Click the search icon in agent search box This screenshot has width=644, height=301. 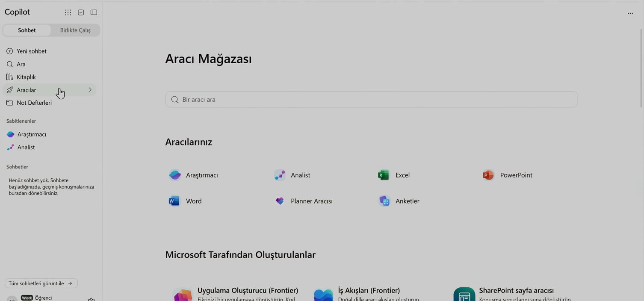[x=174, y=100]
